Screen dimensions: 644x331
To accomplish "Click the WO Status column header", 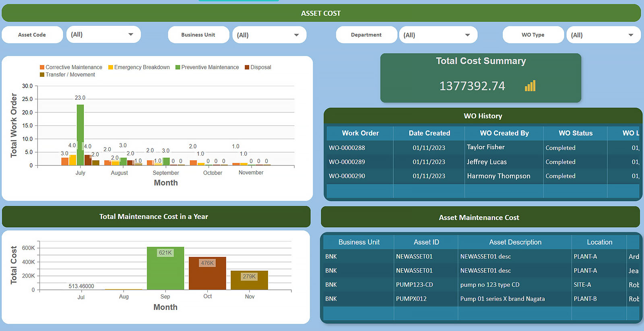I will (575, 133).
